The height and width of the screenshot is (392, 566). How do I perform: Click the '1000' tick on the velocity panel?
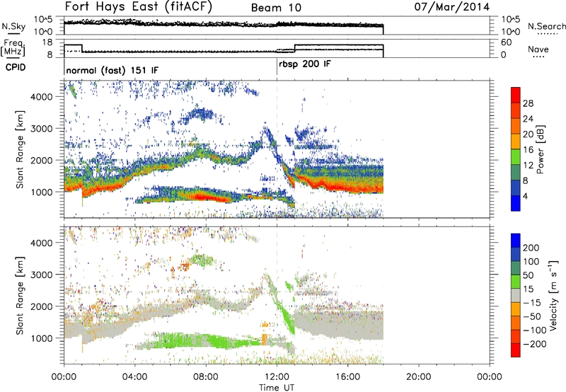point(41,338)
